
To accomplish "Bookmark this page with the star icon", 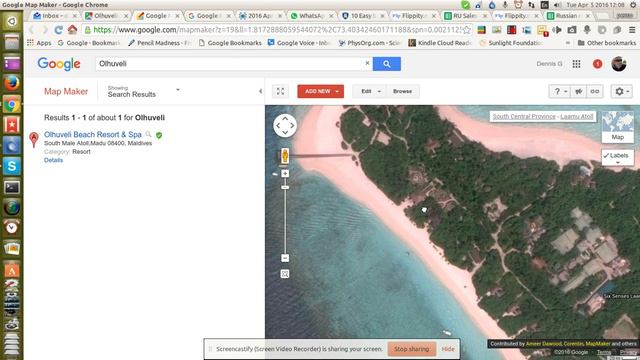I will pyautogui.click(x=467, y=30).
